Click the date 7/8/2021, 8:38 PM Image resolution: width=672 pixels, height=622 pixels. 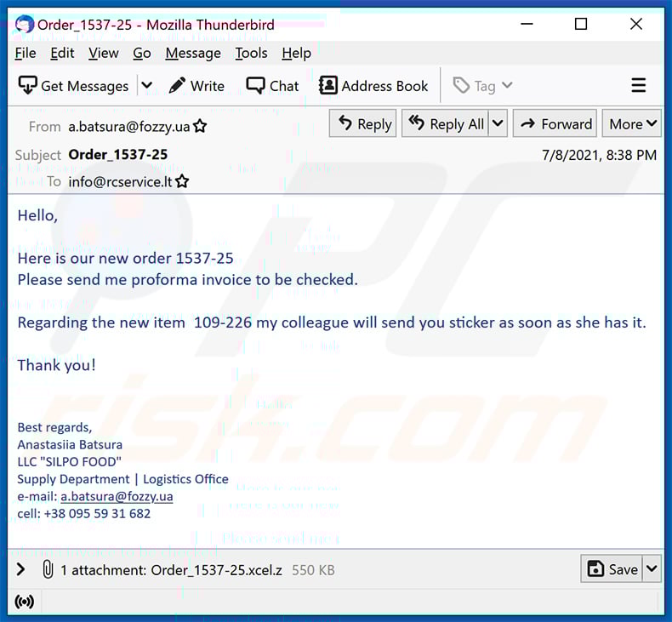599,155
